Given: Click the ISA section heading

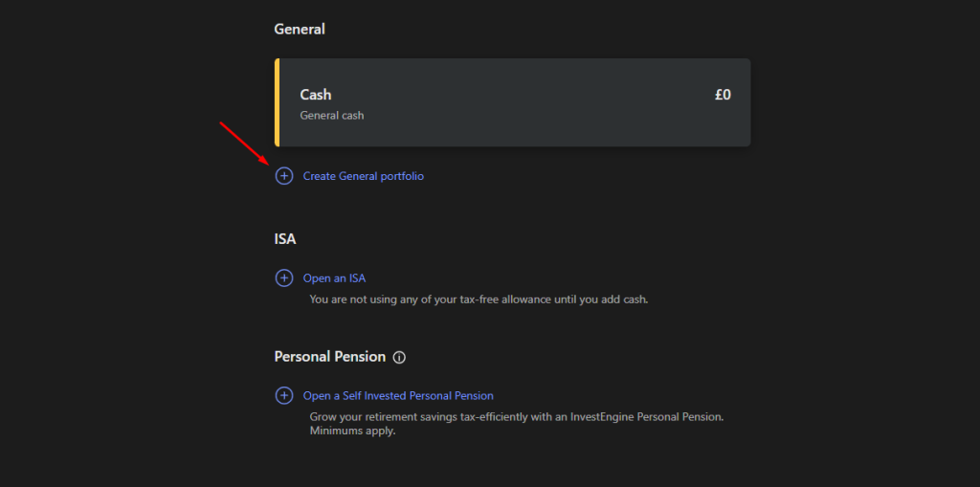Looking at the screenshot, I should (x=285, y=239).
